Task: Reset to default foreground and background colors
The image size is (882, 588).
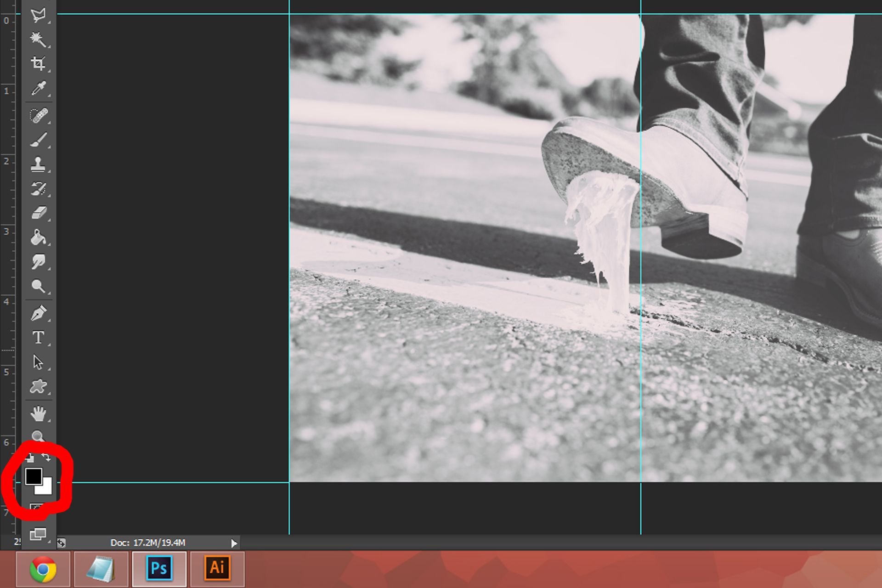Action: coord(30,458)
